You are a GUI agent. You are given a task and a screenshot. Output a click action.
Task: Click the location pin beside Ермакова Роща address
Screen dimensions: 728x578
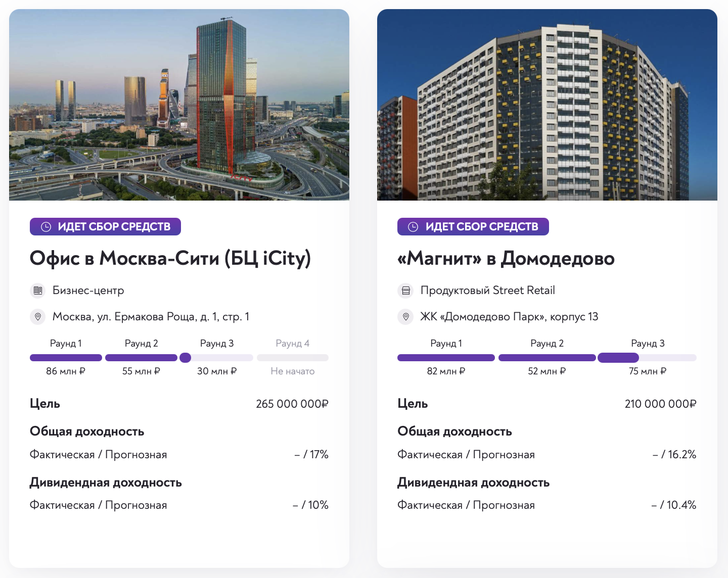point(38,317)
